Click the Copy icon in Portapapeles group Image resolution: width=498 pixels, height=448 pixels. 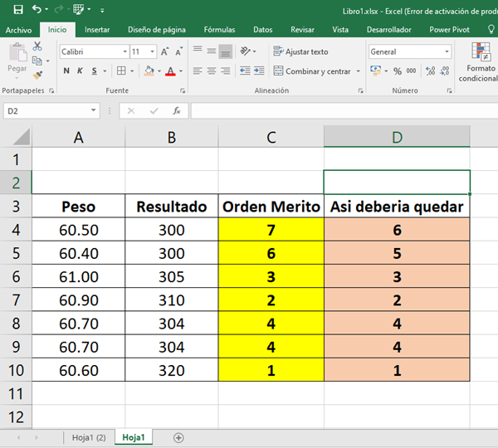(x=37, y=61)
